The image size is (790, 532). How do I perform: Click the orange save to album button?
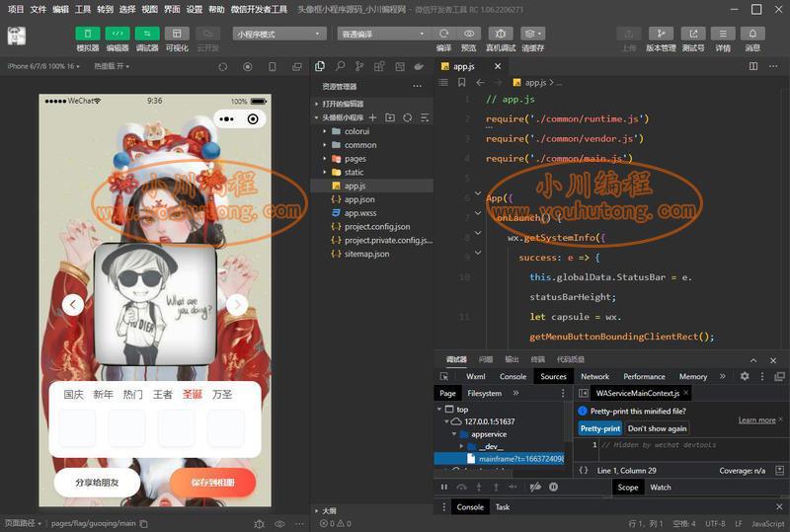(213, 483)
